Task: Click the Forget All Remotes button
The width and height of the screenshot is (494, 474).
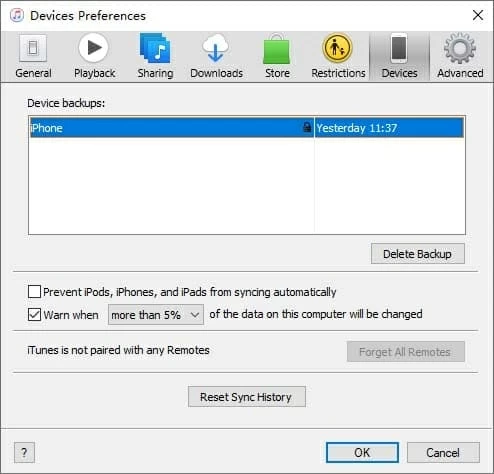Action: (x=406, y=352)
